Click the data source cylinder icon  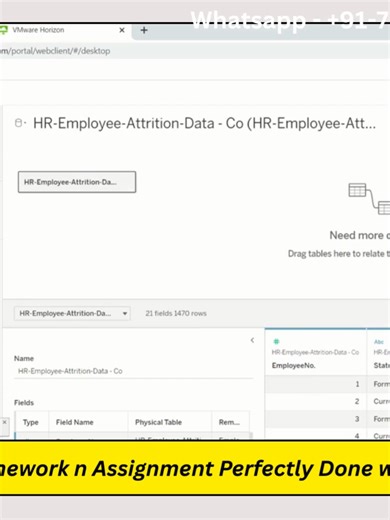click(19, 123)
